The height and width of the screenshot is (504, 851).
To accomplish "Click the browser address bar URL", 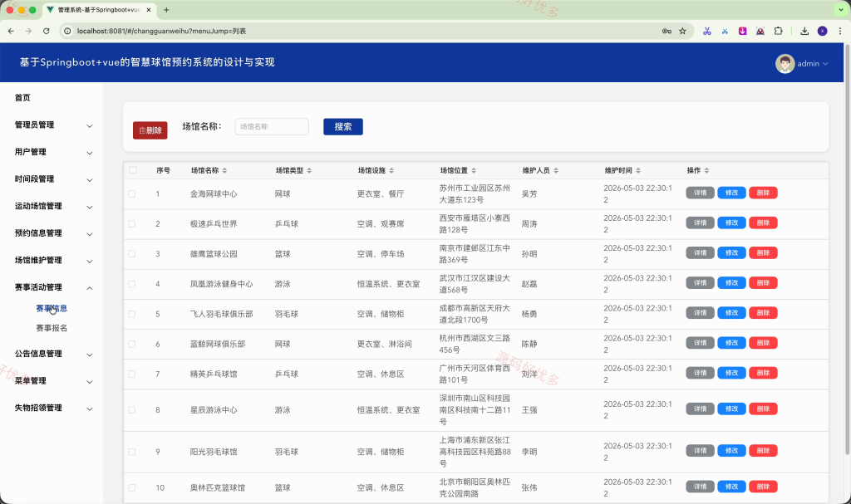I will point(161,31).
